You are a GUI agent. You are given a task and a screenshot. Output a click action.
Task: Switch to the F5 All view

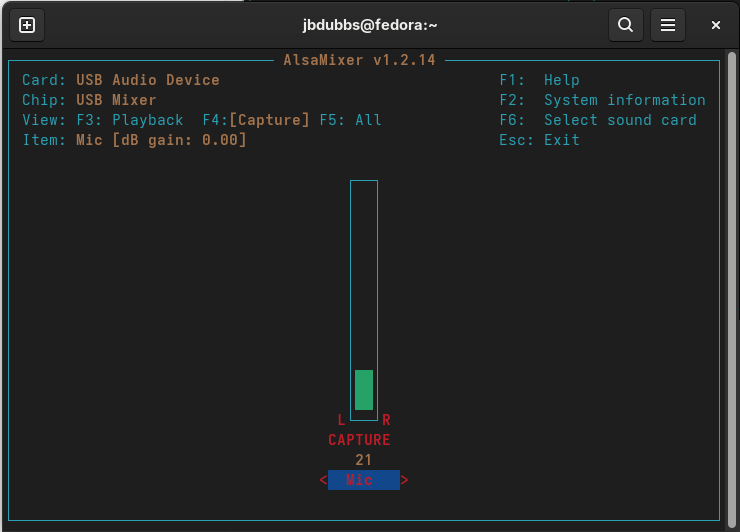[x=350, y=120]
